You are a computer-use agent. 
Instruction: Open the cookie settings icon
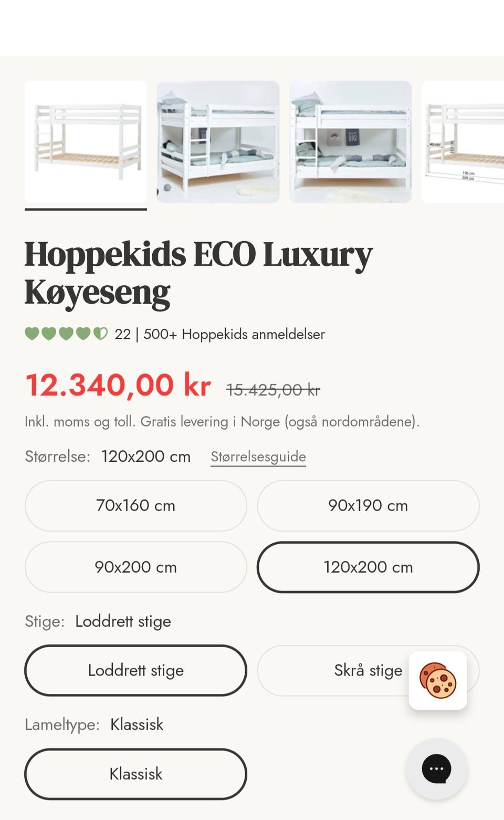438,680
